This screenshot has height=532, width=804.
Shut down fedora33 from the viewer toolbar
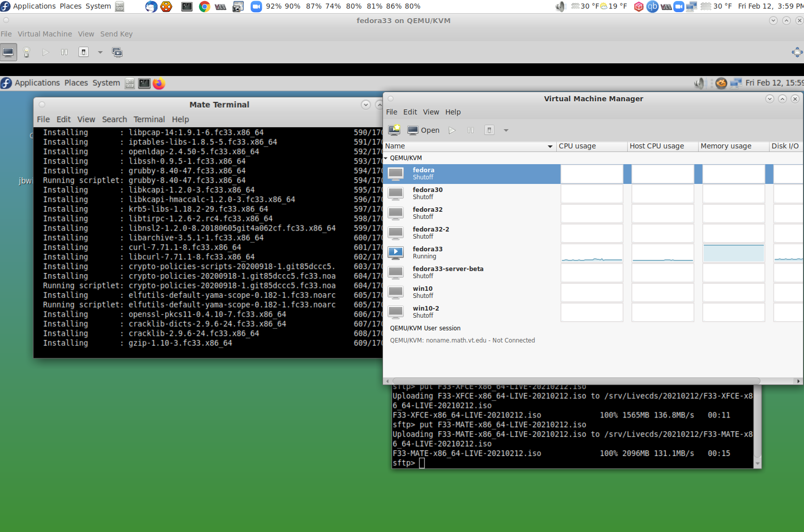coord(84,52)
